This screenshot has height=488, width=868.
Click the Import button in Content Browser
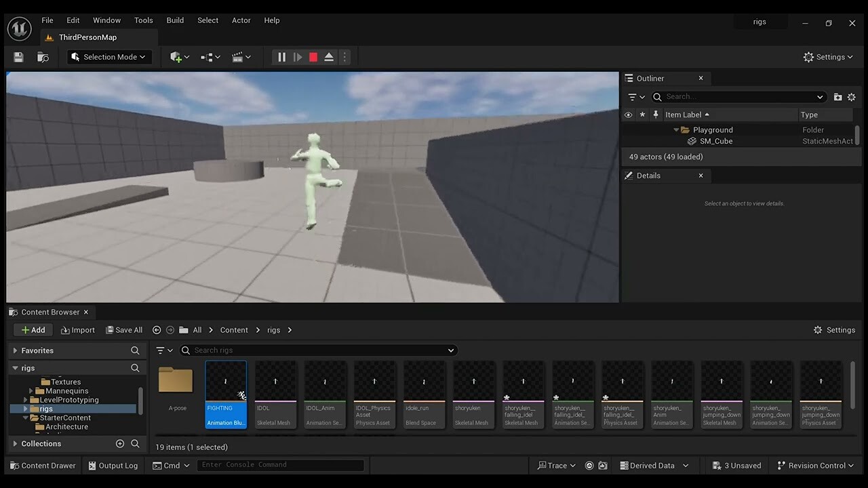78,330
